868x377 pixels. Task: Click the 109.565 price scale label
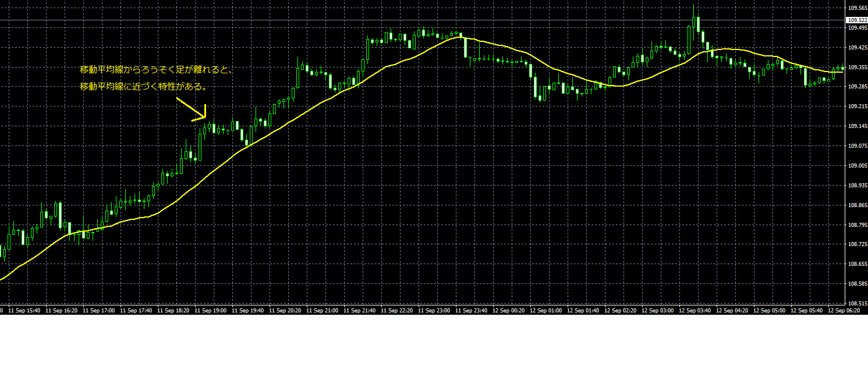[857, 8]
